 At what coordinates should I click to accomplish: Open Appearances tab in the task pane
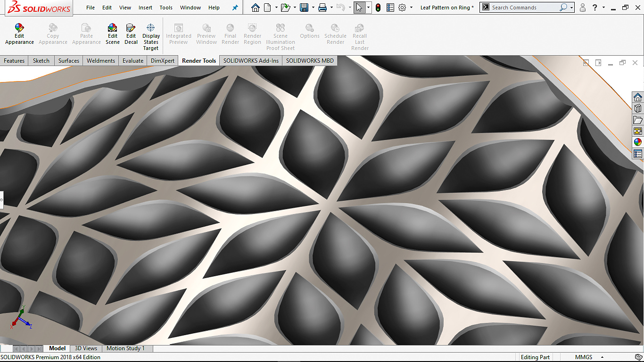[638, 142]
